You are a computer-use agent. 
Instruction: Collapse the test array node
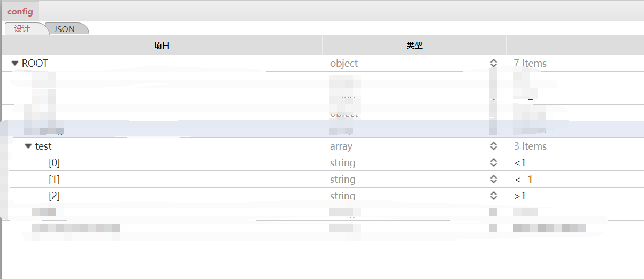pos(28,146)
